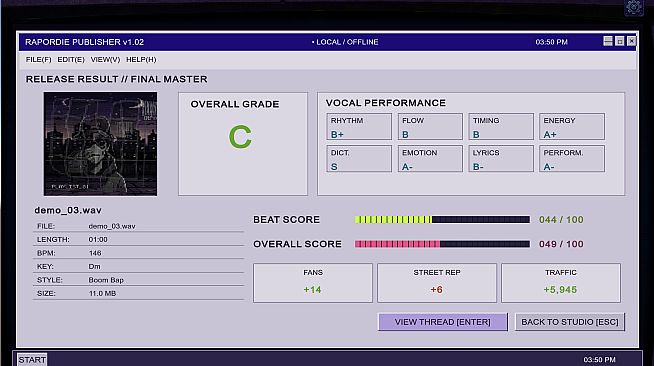Click the taskbar clock showing 03:50 PM
Image resolution: width=654 pixels, height=366 pixels.
(x=599, y=360)
